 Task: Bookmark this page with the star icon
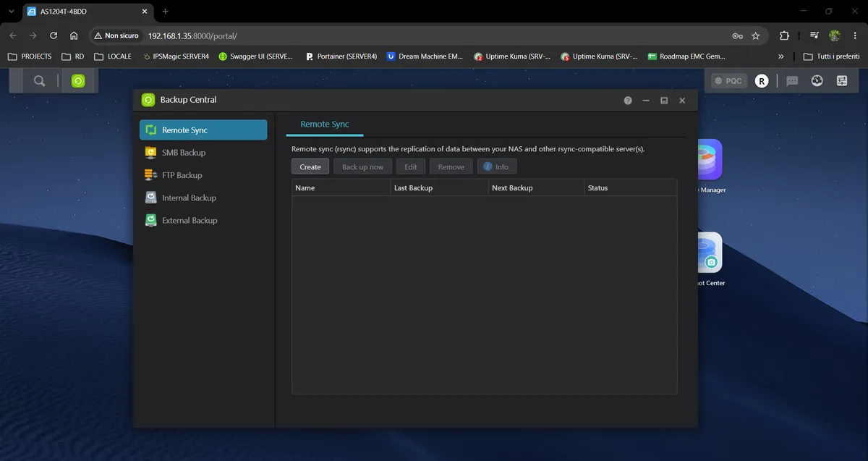click(x=756, y=35)
